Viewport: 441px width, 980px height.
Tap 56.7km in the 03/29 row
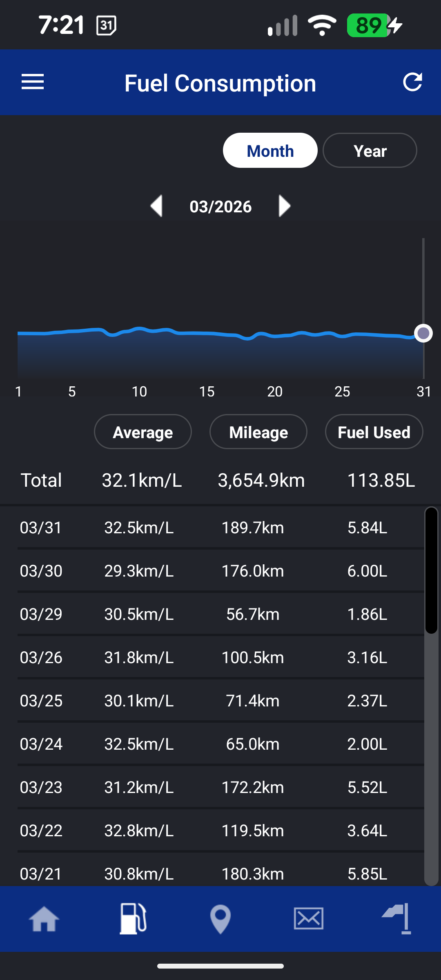(x=253, y=614)
